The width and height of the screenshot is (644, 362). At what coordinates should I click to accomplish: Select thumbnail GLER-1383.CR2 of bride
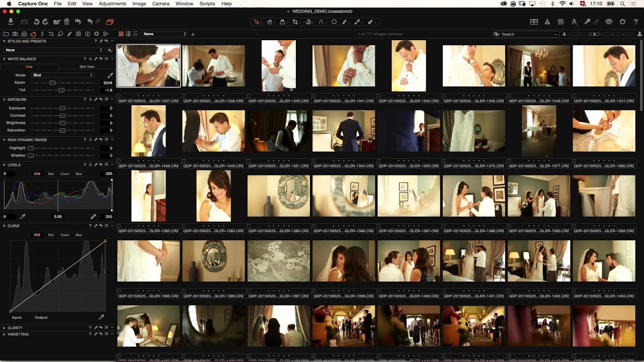point(213,196)
